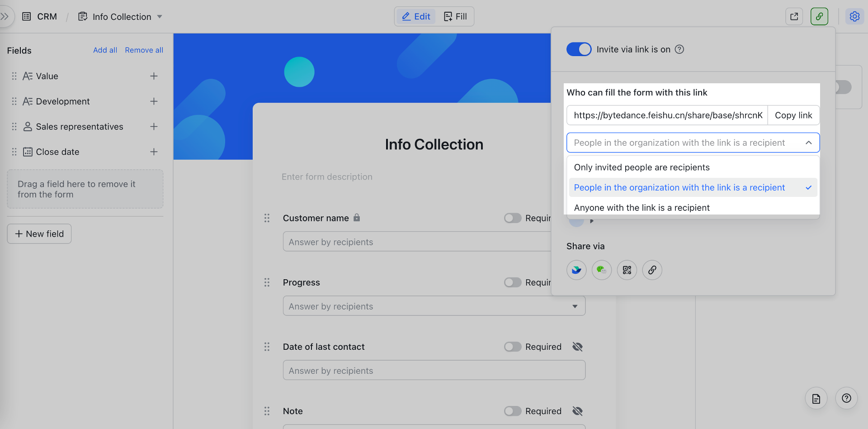The height and width of the screenshot is (429, 868).
Task: Share the form via Lark
Action: [576, 270]
